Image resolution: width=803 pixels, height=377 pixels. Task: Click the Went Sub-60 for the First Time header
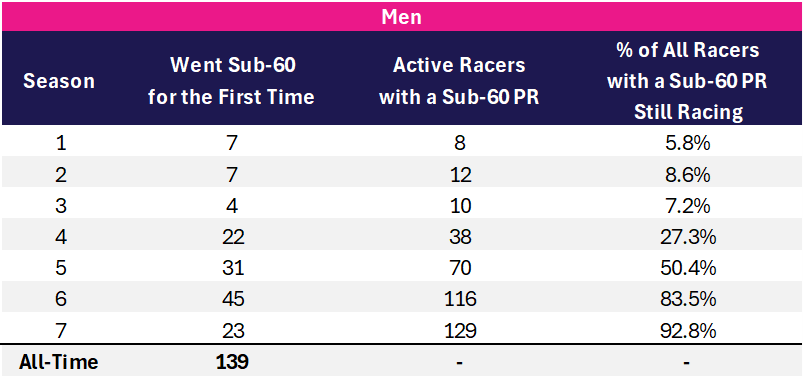[231, 81]
